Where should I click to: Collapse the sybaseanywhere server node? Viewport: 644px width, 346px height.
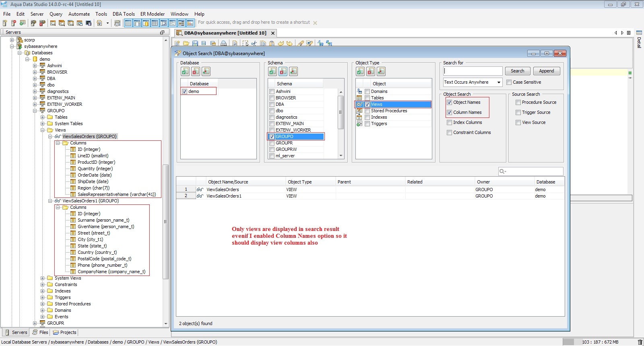pyautogui.click(x=12, y=46)
